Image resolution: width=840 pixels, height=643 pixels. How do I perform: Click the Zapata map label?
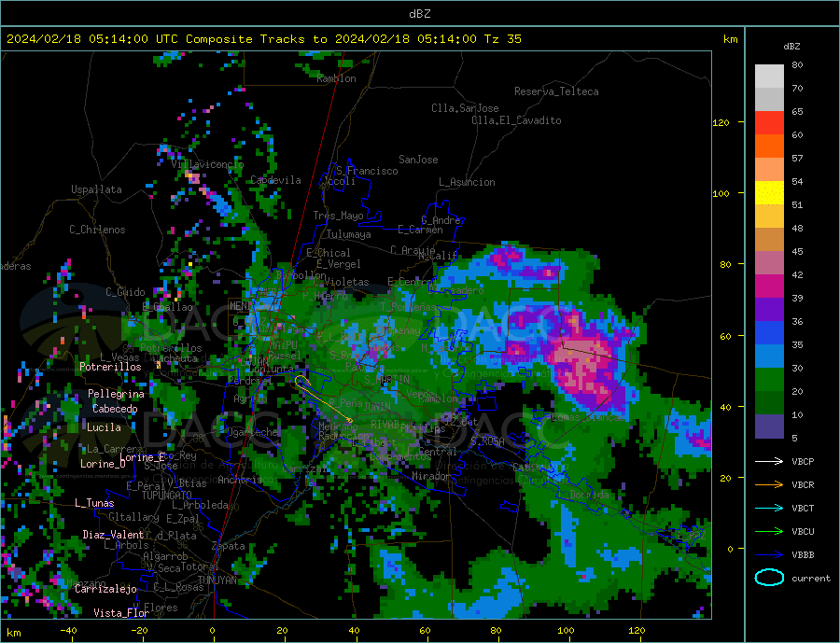pyautogui.click(x=229, y=546)
